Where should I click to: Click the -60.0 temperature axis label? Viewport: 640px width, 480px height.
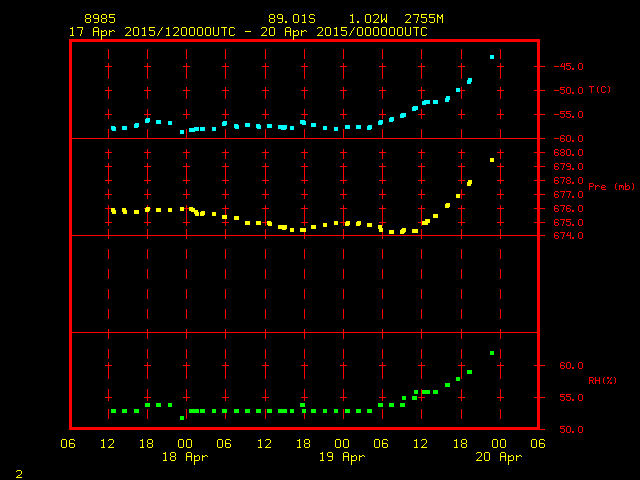click(569, 139)
